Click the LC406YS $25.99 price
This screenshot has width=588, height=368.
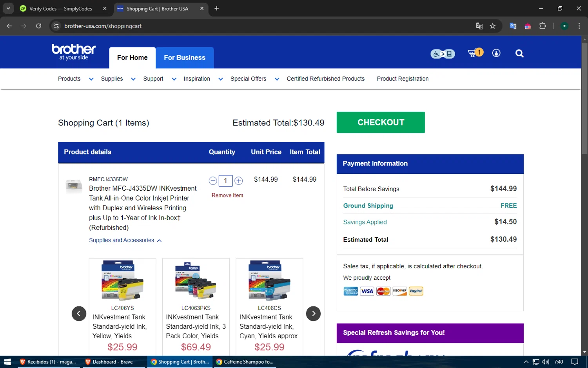click(122, 347)
